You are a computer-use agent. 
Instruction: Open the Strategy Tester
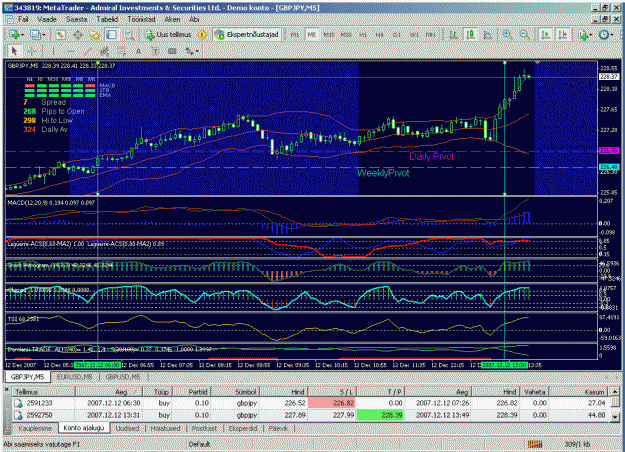click(129, 35)
